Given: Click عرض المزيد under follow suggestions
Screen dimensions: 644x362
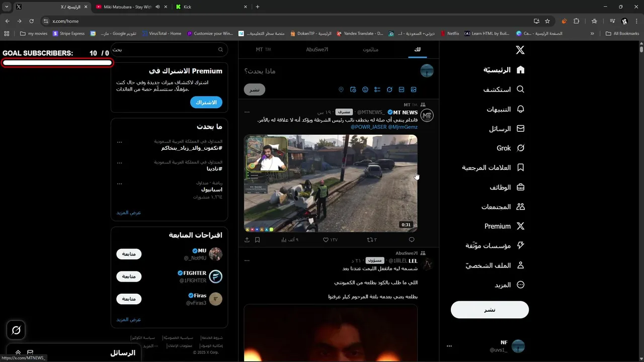Looking at the screenshot, I should point(129,320).
